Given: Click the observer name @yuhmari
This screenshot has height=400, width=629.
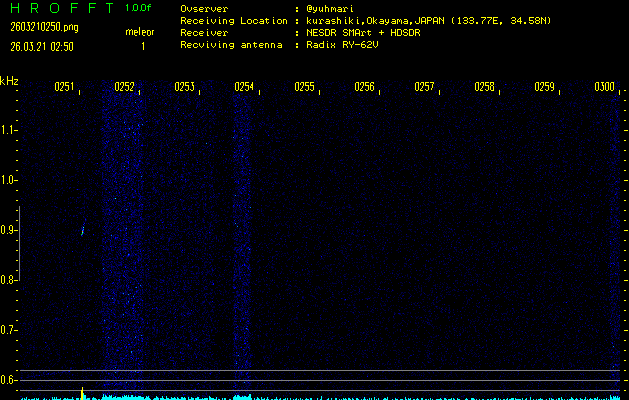Looking at the screenshot, I should click(330, 9).
